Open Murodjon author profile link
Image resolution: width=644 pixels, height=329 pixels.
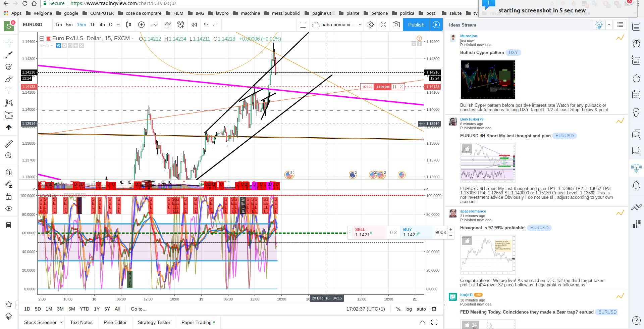(469, 36)
